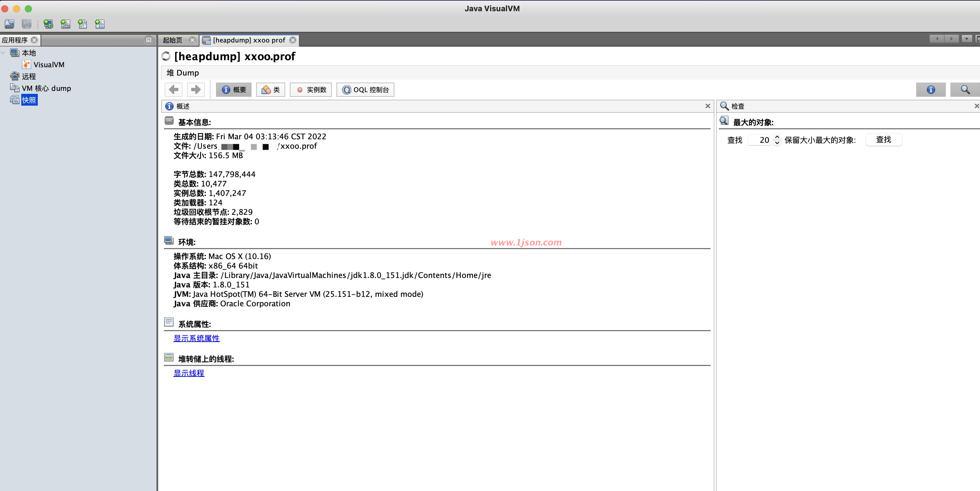Click the Load snapshot folder icon
Screen dimensions: 980x491
[9, 24]
